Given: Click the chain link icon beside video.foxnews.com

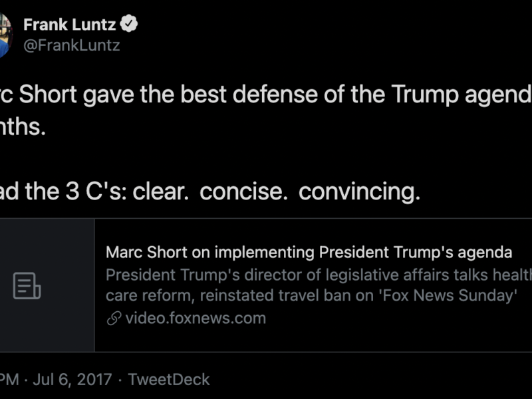Looking at the screenshot, I should [x=114, y=318].
